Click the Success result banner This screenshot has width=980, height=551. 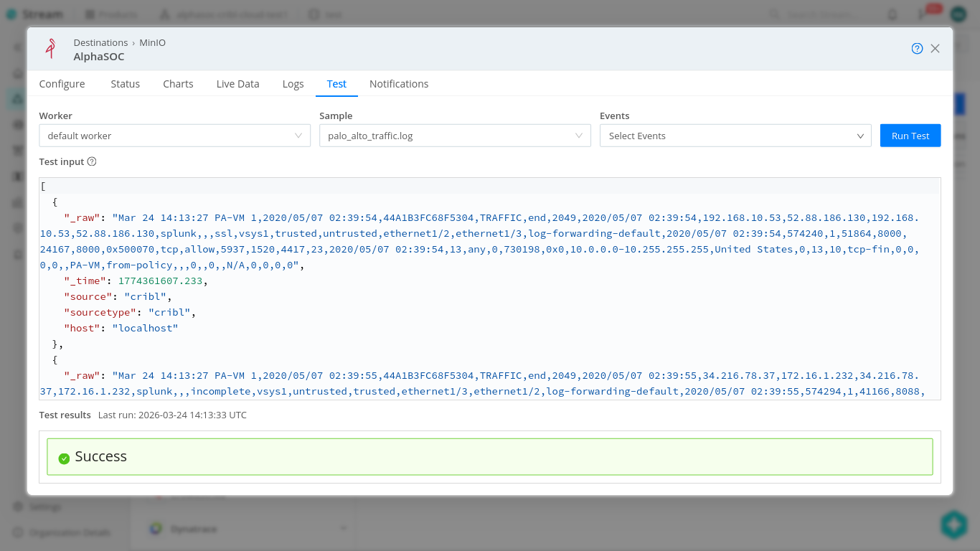pos(489,457)
